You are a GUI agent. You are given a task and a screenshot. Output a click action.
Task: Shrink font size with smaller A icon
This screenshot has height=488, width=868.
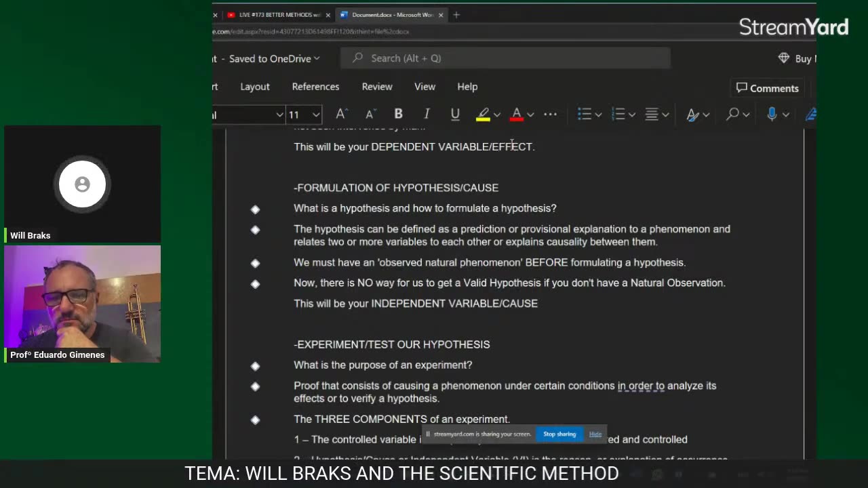370,115
